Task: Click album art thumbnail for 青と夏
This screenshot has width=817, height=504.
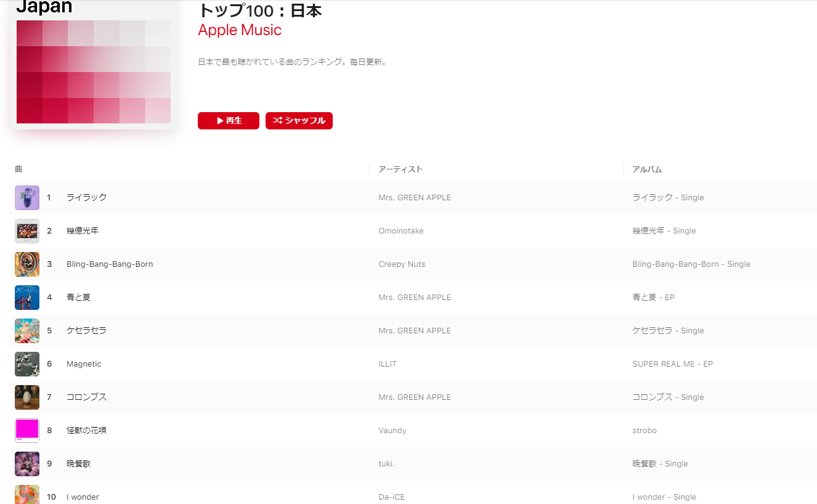Action: [x=27, y=298]
